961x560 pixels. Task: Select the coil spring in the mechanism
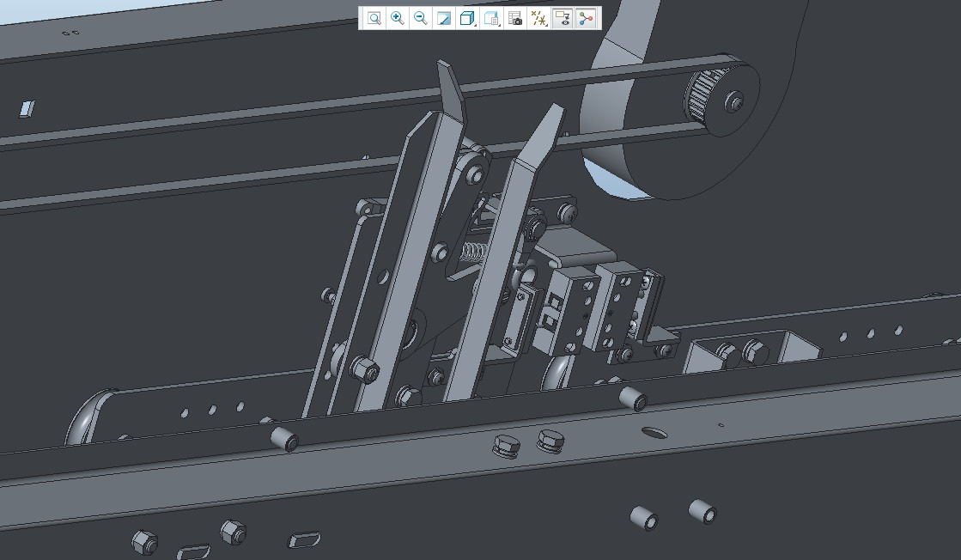click(x=474, y=251)
